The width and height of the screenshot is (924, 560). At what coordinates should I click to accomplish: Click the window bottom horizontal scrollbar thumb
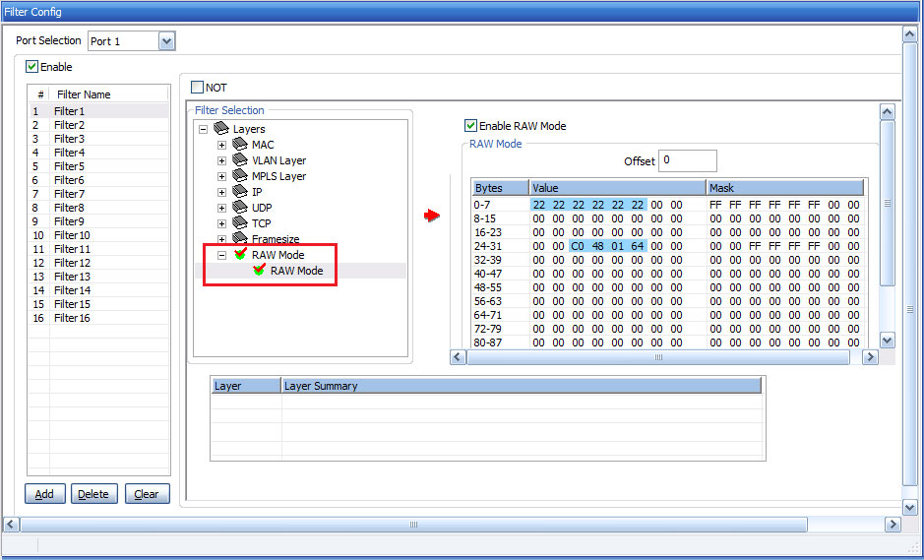tap(413, 524)
